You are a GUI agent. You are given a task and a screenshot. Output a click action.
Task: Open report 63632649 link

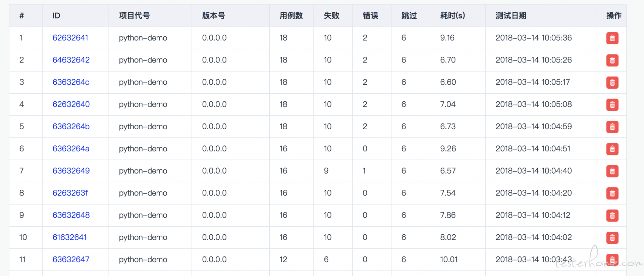71,171
